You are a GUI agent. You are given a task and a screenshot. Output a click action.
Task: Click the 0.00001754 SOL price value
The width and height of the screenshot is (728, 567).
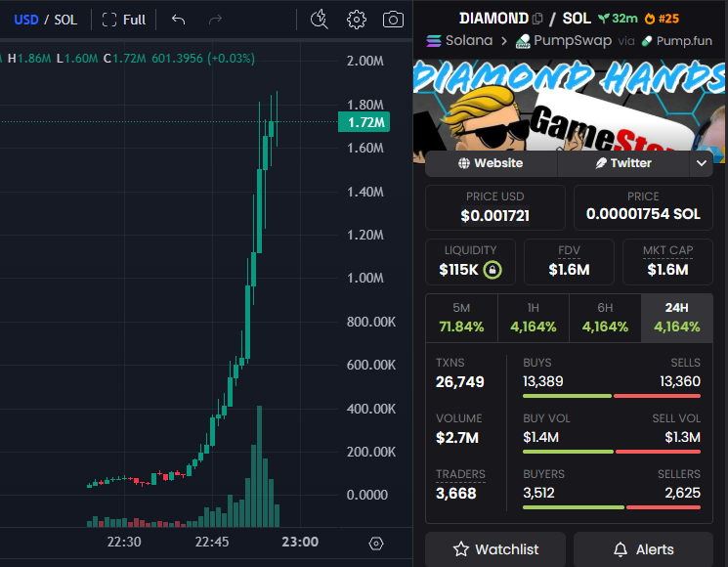pyautogui.click(x=643, y=214)
